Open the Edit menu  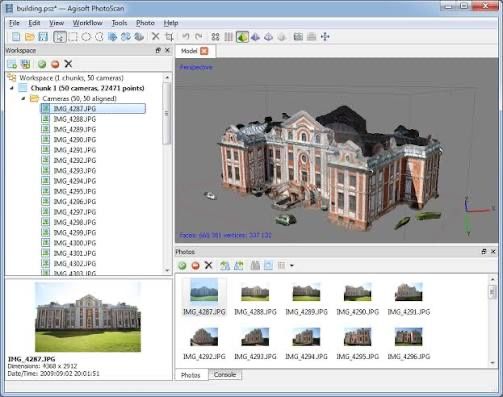[x=34, y=23]
